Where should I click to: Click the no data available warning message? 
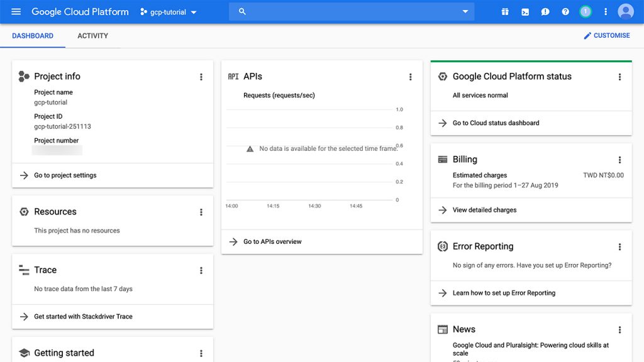322,148
